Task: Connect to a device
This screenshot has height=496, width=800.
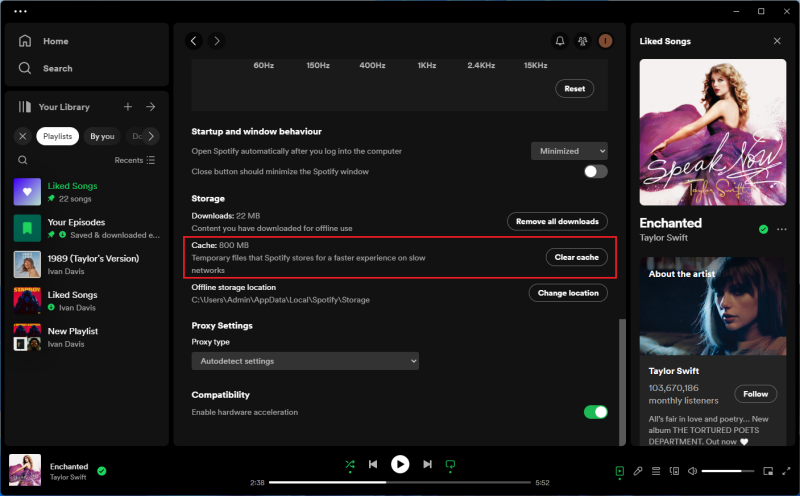Action: click(x=674, y=471)
